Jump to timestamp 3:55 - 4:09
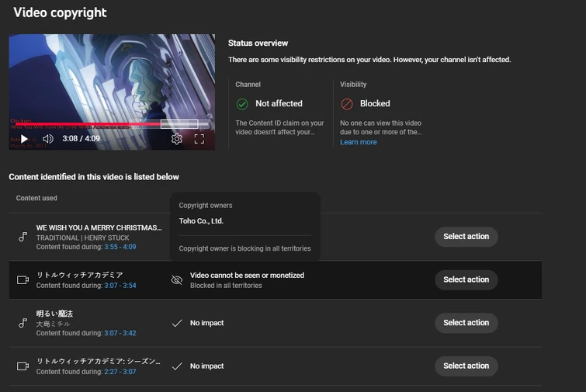586x392 pixels. 119,247
